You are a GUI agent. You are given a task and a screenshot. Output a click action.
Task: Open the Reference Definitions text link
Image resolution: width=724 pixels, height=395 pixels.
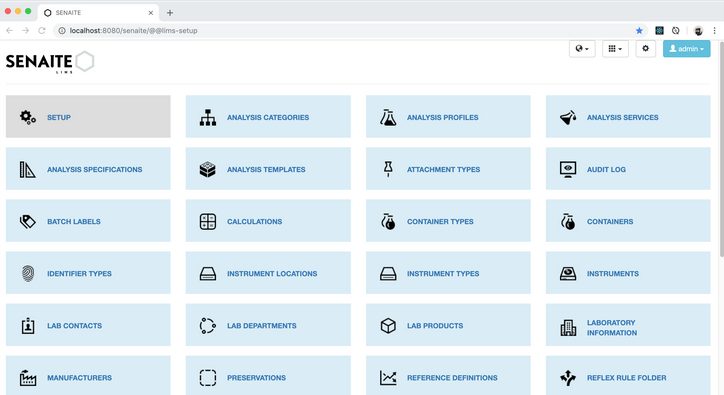click(452, 378)
